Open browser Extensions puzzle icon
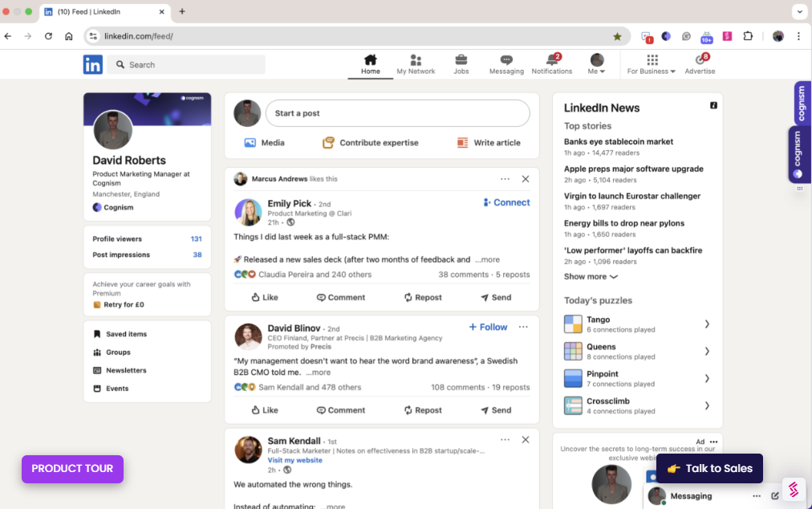 (x=748, y=36)
